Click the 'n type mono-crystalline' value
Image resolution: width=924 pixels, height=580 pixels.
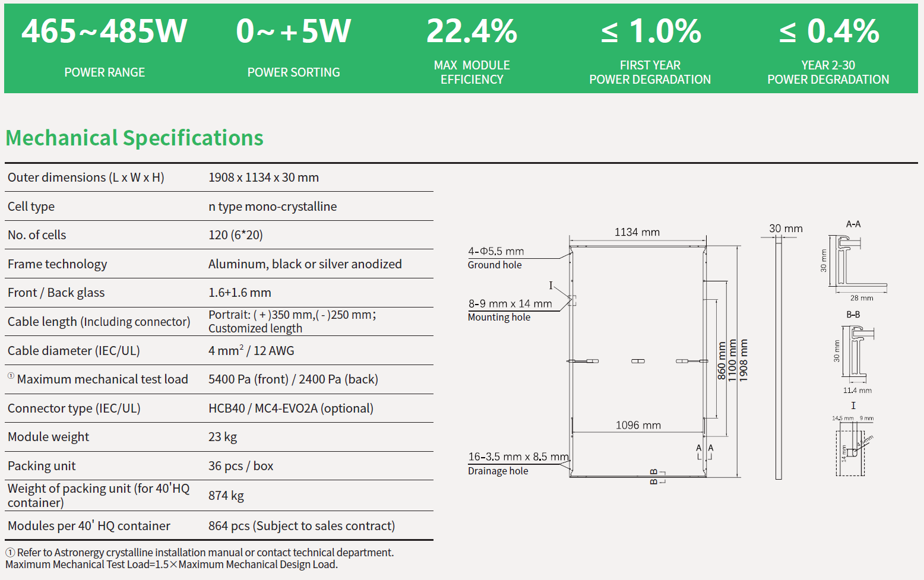pyautogui.click(x=273, y=207)
